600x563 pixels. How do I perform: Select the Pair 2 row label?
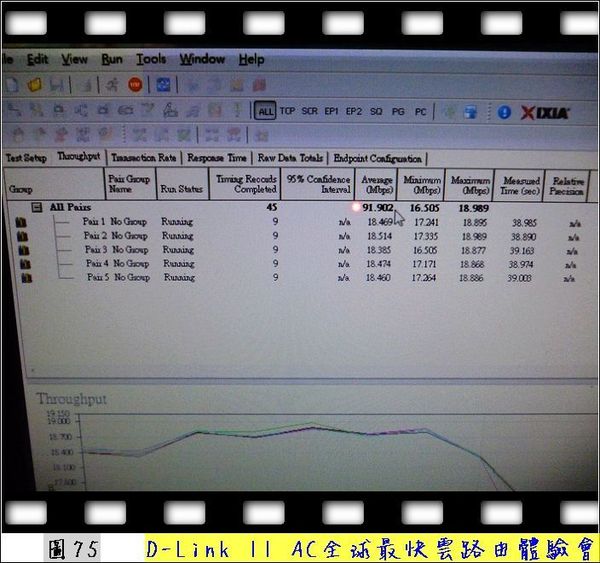(x=95, y=236)
